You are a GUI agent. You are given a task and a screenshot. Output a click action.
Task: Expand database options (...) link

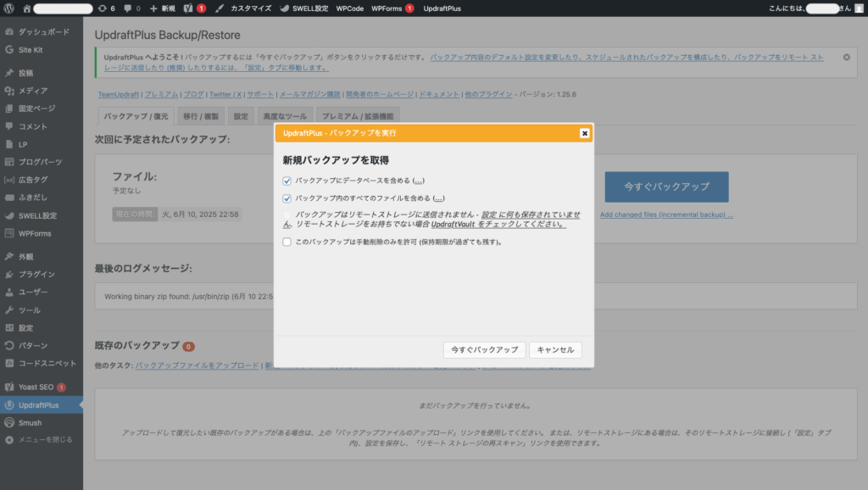coord(419,181)
